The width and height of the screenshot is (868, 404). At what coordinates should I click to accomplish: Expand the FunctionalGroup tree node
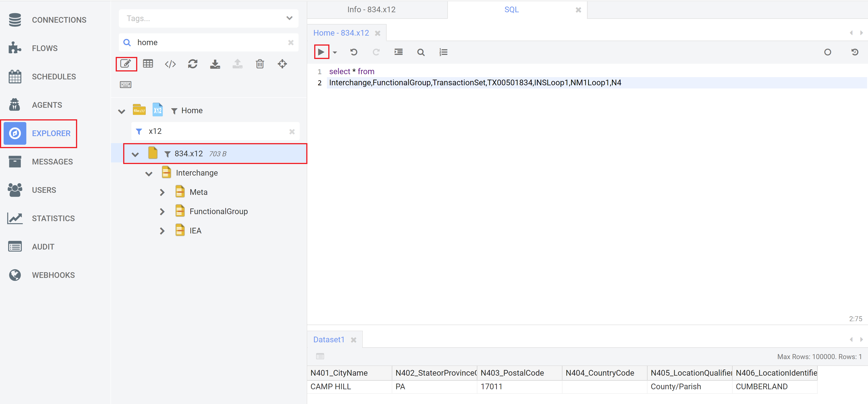[162, 212]
